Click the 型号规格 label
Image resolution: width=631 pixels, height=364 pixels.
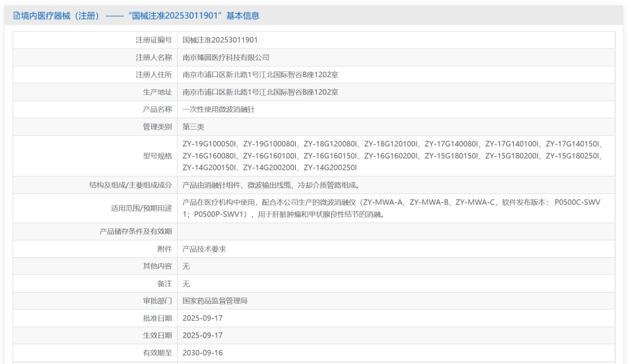tap(158, 156)
